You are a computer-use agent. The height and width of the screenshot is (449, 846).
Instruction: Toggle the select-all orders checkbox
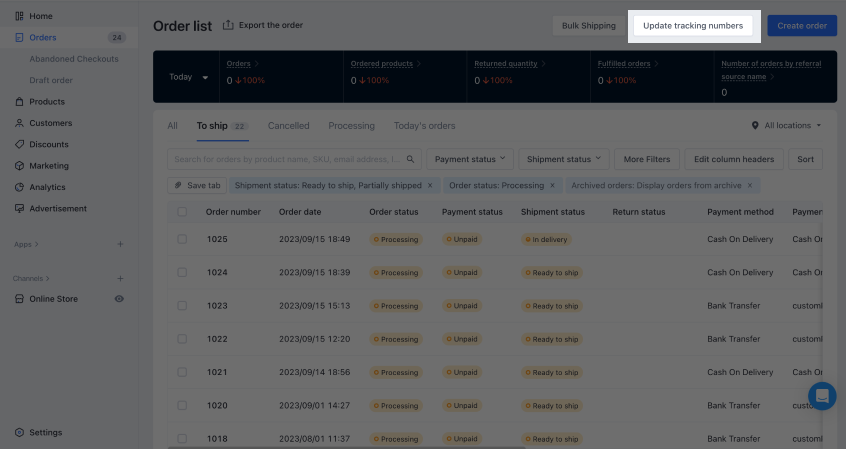(x=182, y=212)
